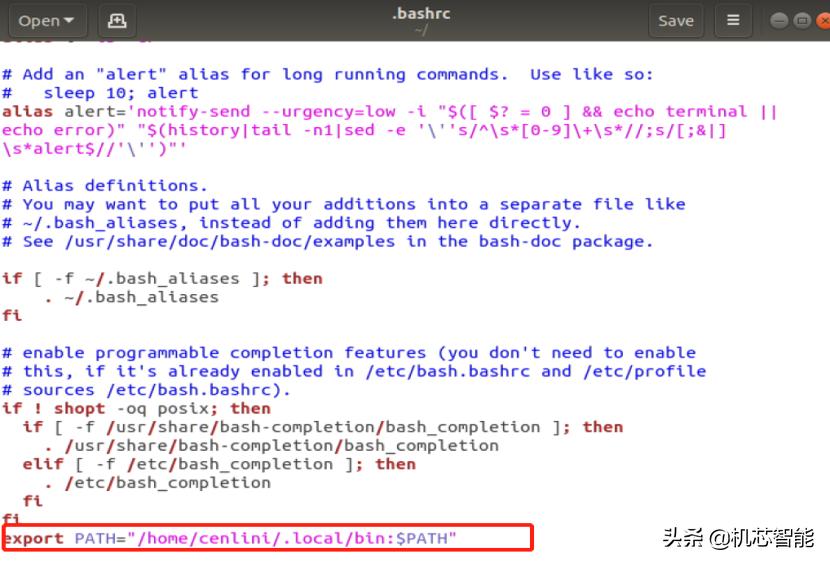Click the .bashrc title in header bar
This screenshot has height=564, width=830.
coord(421,13)
